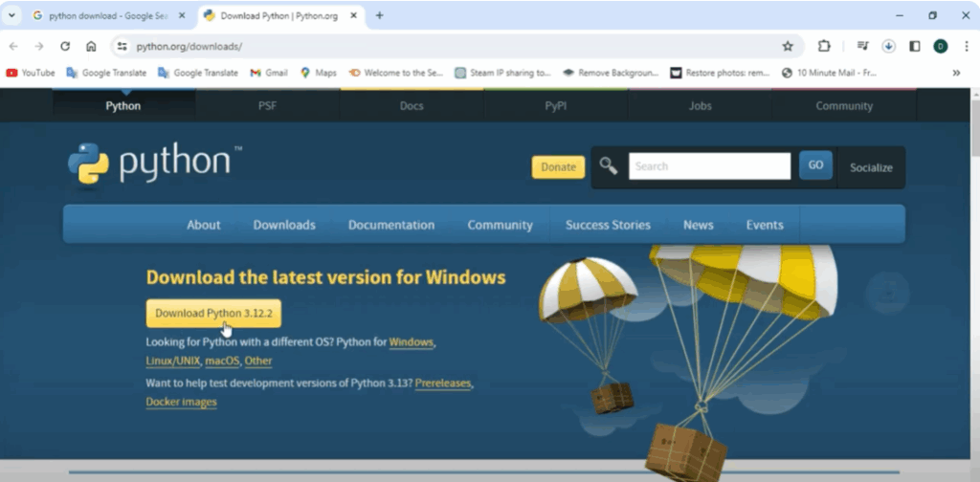Follow the Windows link
The width and height of the screenshot is (980, 482).
pyautogui.click(x=412, y=342)
